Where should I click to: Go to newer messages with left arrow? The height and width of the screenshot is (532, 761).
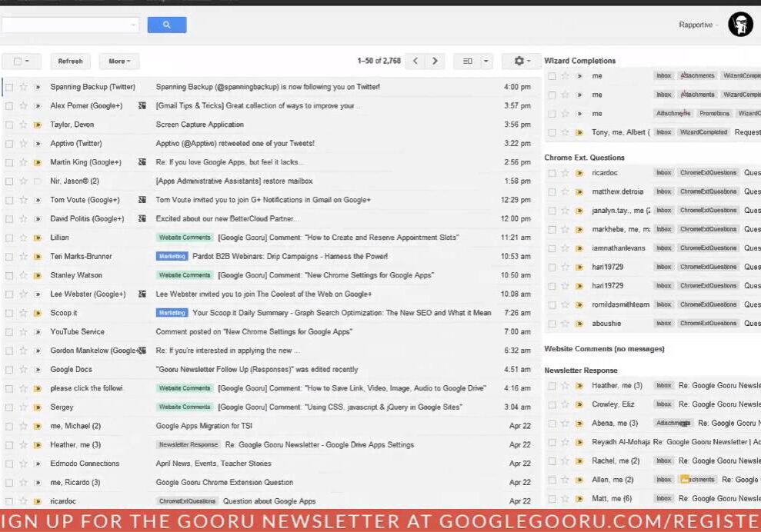(x=415, y=61)
